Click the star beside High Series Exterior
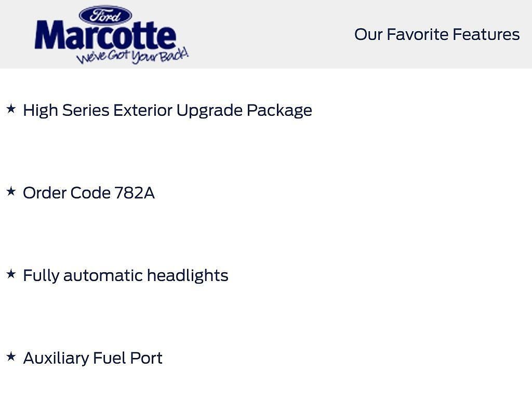 [11, 109]
